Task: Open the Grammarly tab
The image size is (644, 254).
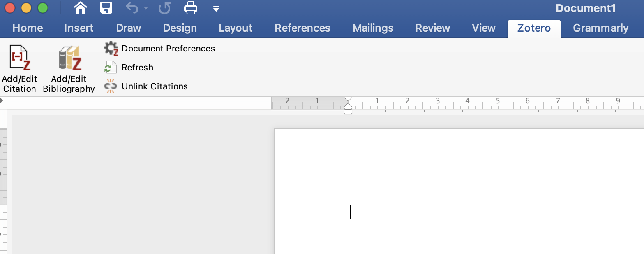Action: point(600,28)
